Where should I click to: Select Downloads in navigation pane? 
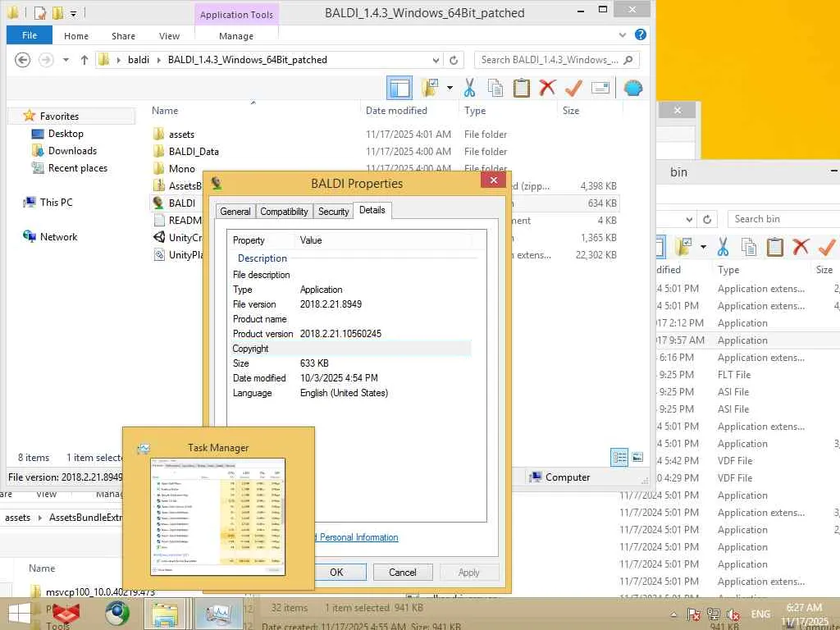[x=72, y=151]
